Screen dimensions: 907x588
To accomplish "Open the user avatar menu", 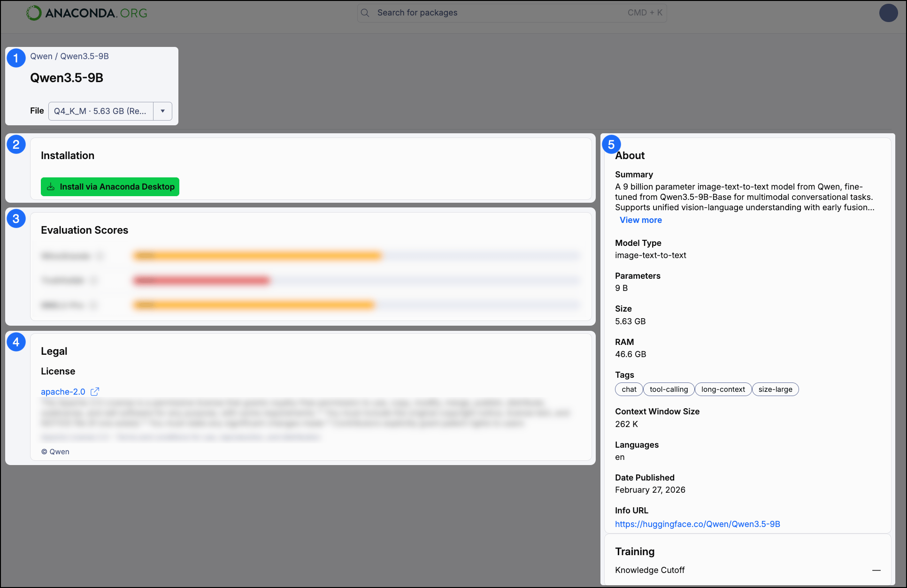I will point(888,13).
